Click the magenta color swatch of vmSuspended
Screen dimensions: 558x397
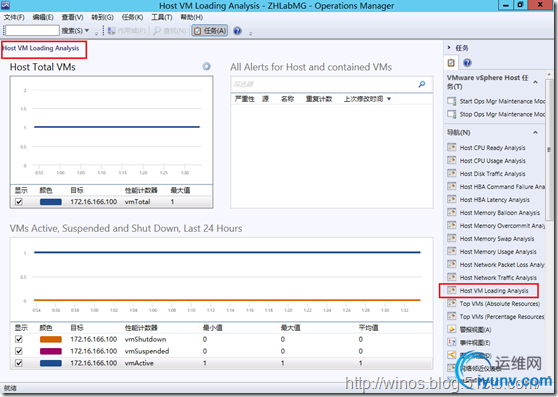pyautogui.click(x=51, y=351)
